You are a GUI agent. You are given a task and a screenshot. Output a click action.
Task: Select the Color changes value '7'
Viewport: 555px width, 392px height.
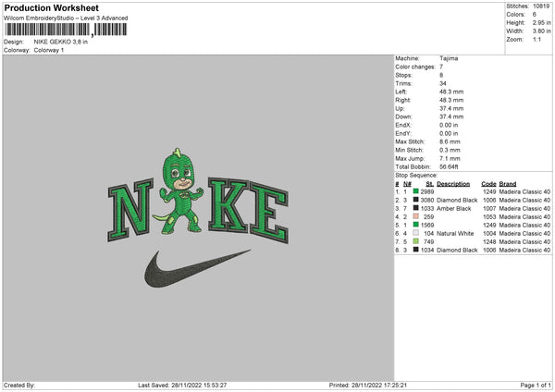click(x=441, y=67)
